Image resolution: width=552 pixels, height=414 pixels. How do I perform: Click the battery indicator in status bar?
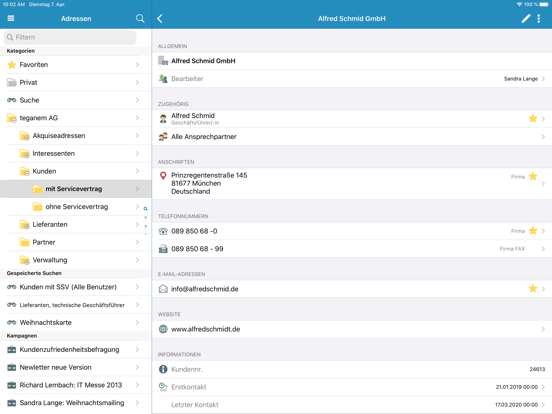(544, 4)
